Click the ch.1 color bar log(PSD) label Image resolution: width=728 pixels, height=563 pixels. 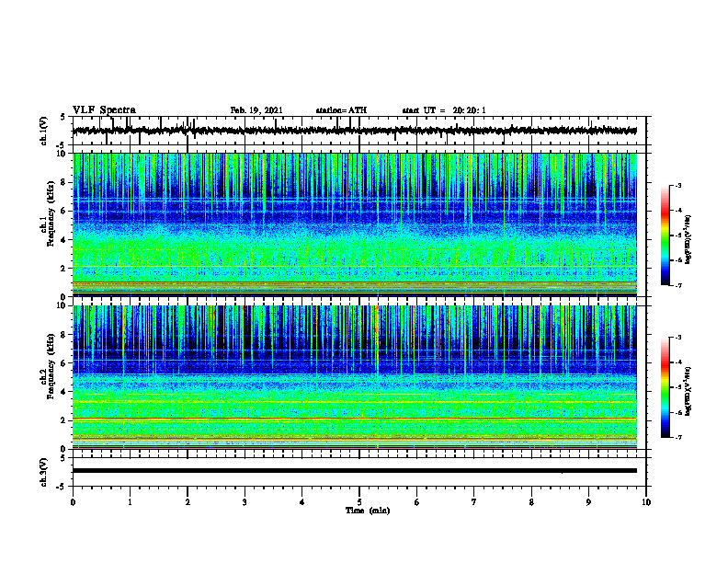click(688, 240)
